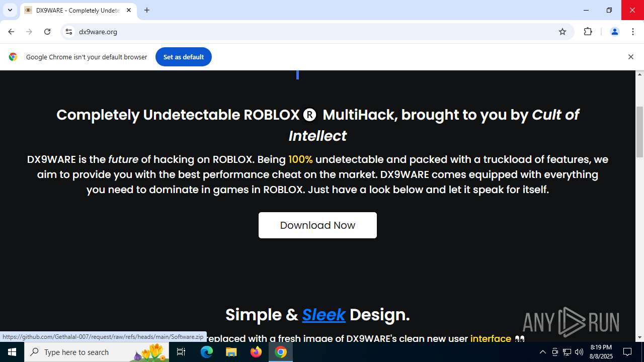The image size is (644, 362).
Task: Restore down the Chrome window
Action: (609, 10)
